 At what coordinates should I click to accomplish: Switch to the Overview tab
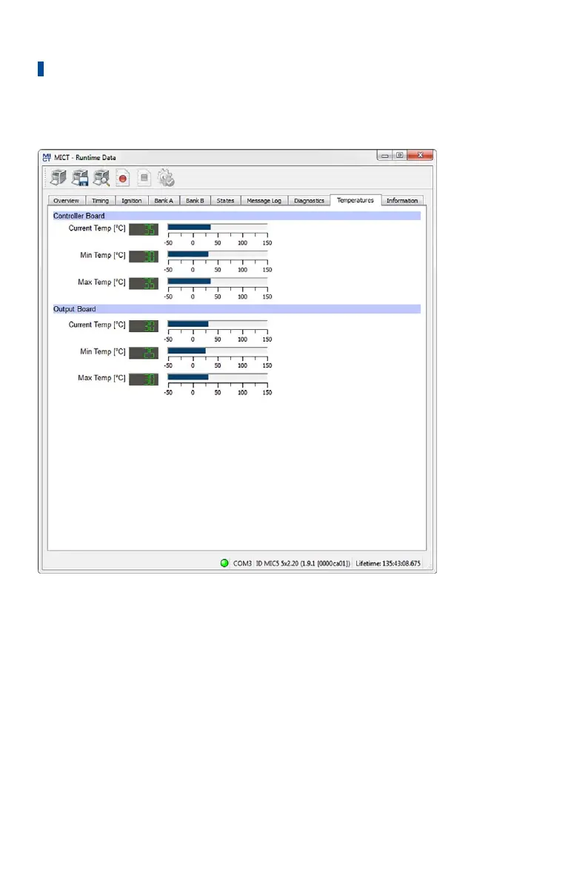coord(67,201)
